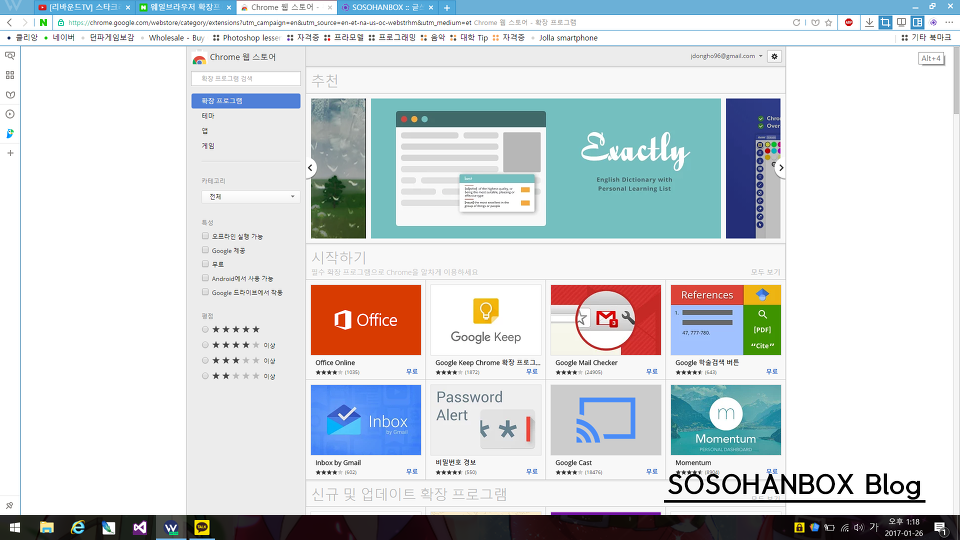Screen dimensions: 960x540
Task: Select 게임 in the store sidebar
Action: point(208,146)
